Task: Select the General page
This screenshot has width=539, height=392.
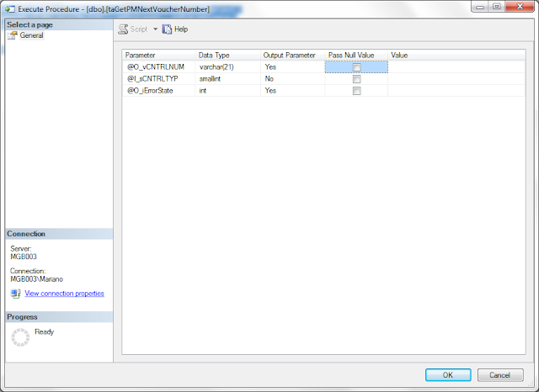Action: (31, 35)
